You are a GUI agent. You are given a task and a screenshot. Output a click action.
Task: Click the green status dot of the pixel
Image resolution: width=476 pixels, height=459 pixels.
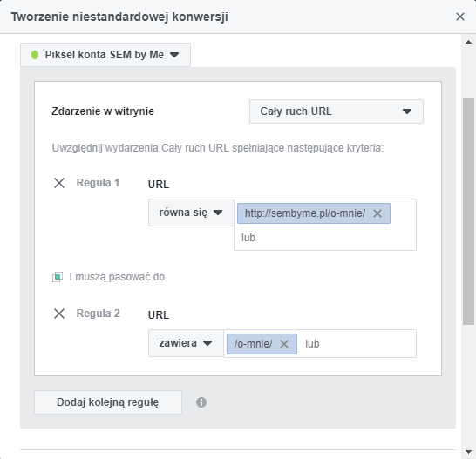point(35,55)
